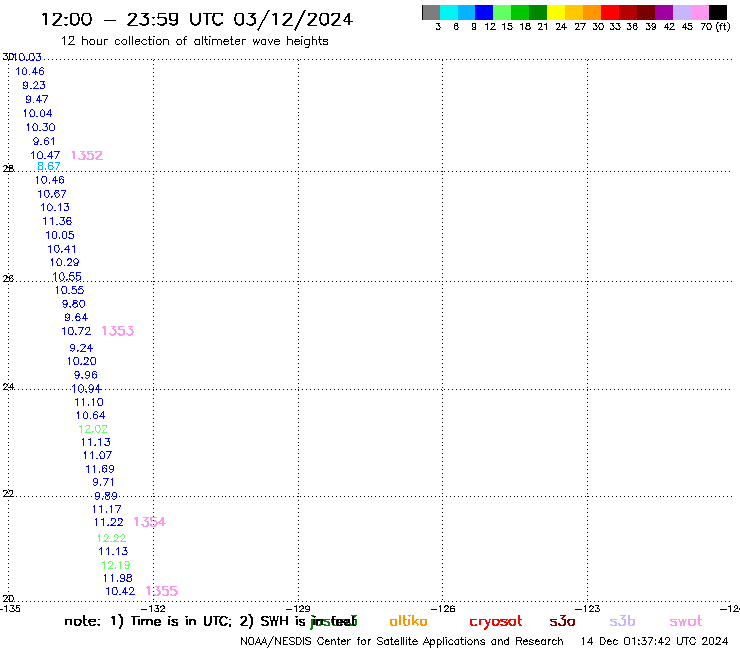This screenshot has height=650, width=740.
Task: Select the wave height value 10.04
Action: point(38,113)
